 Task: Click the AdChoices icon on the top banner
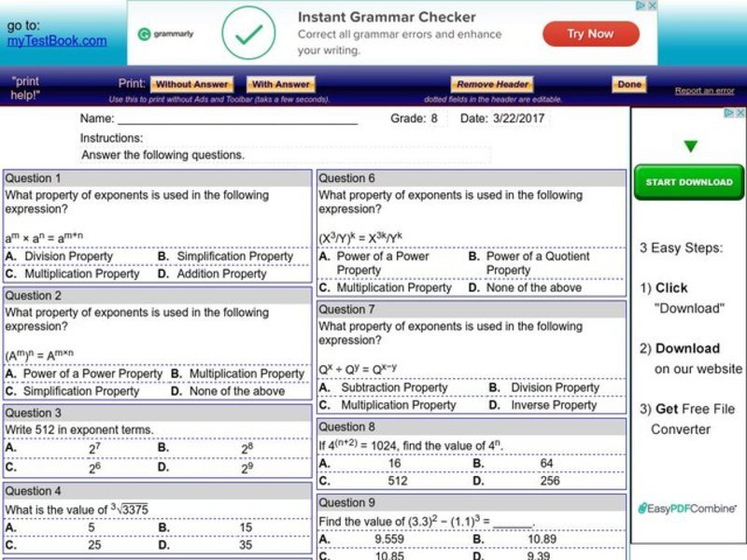coord(641,5)
